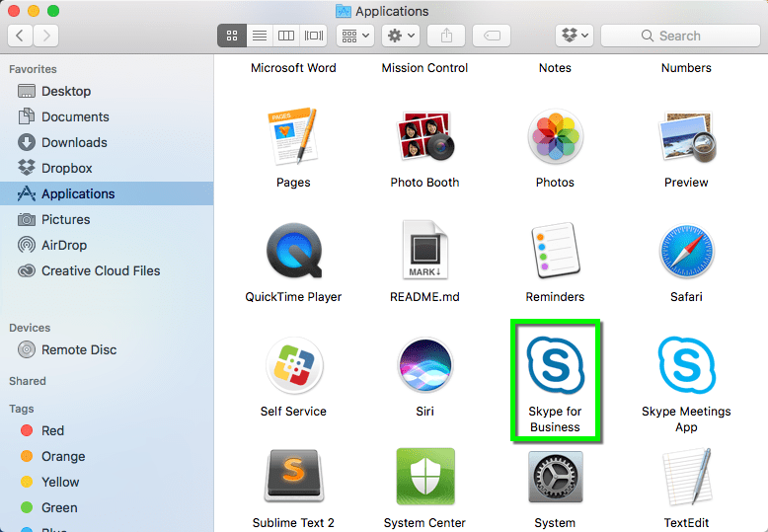Click the Mission Control label
The height and width of the screenshot is (532, 768).
pyautogui.click(x=424, y=67)
